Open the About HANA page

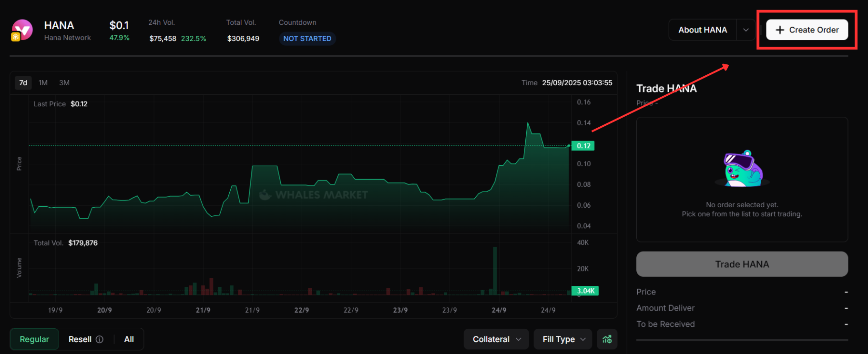[x=703, y=30]
